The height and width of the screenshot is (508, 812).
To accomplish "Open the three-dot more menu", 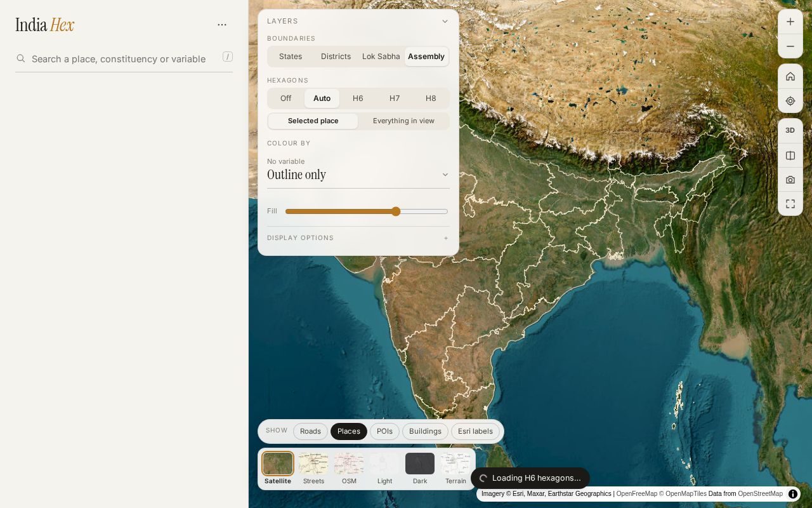I will coord(222,25).
